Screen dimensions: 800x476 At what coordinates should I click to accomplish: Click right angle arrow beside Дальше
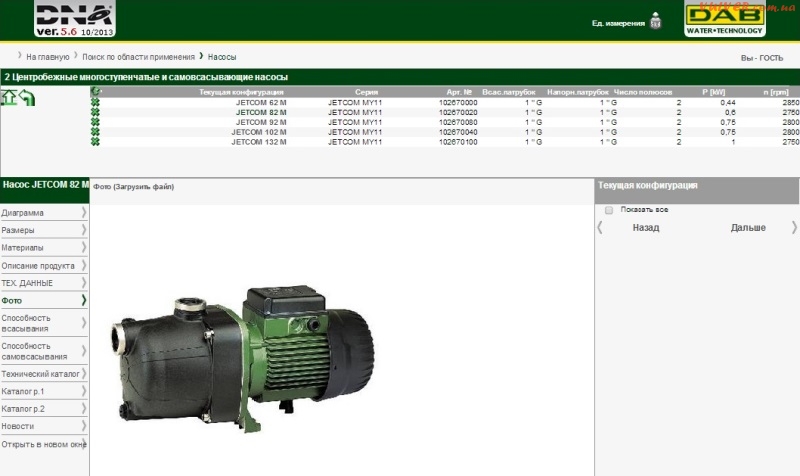click(794, 228)
